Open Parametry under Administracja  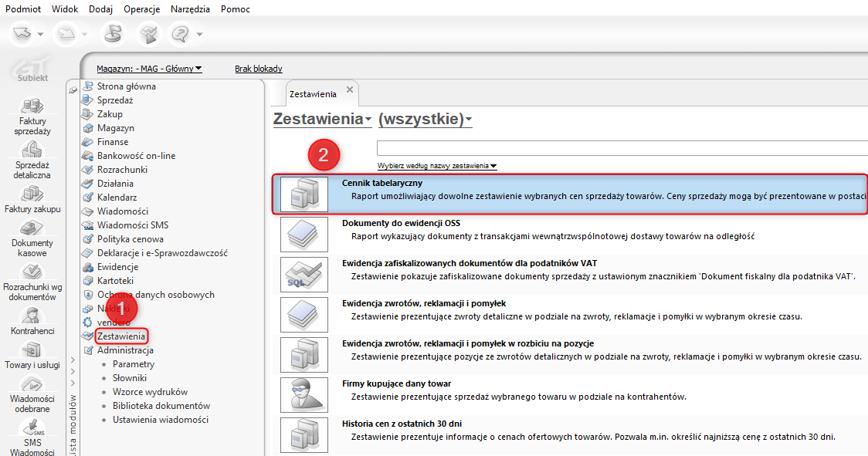[x=134, y=364]
